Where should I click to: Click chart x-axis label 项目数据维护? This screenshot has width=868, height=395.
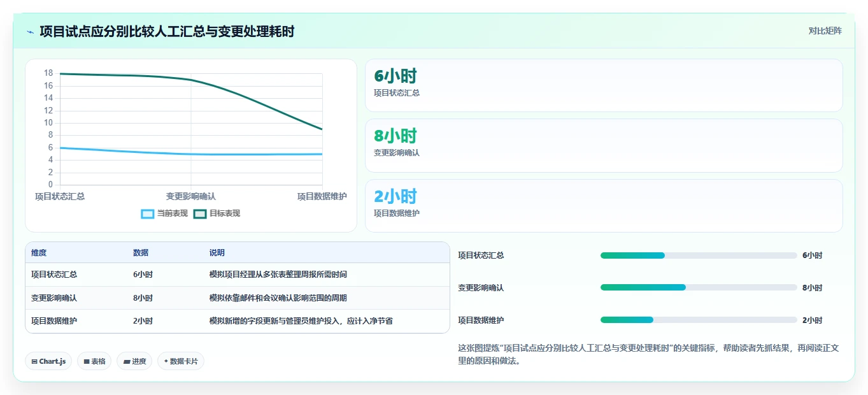click(x=322, y=196)
